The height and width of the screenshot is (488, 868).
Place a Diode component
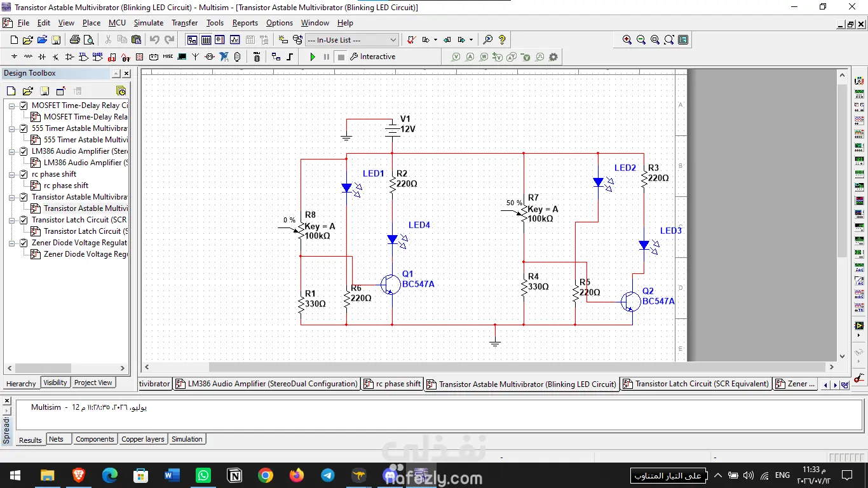(x=42, y=57)
